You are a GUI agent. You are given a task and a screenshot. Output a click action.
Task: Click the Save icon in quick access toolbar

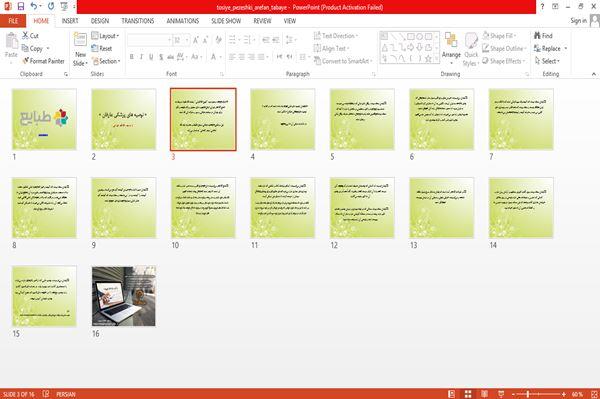coord(21,7)
